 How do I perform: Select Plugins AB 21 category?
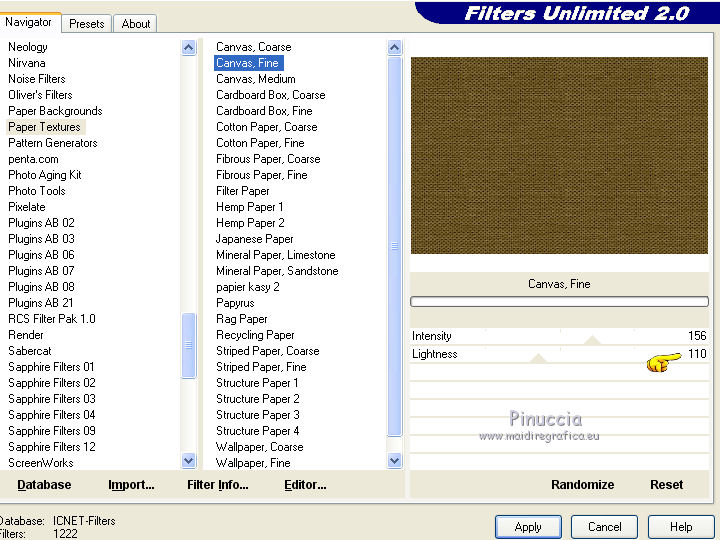(x=41, y=303)
